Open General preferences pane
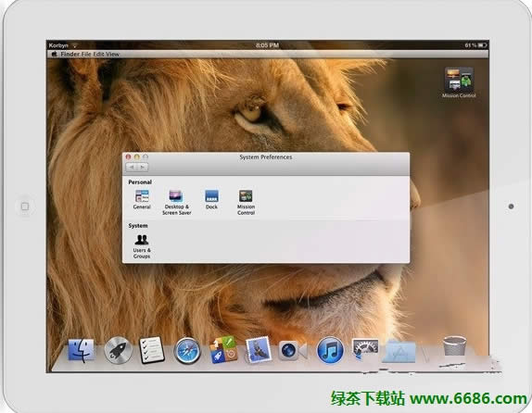Image resolution: width=532 pixels, height=413 pixels. click(142, 199)
